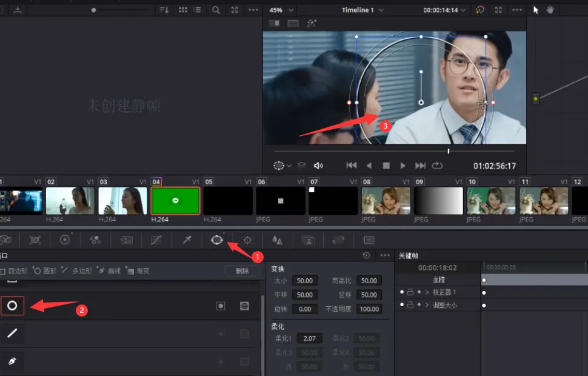Open the Qualifier eyedropper palette
Viewport: 588px width, 376px height.
tap(187, 240)
